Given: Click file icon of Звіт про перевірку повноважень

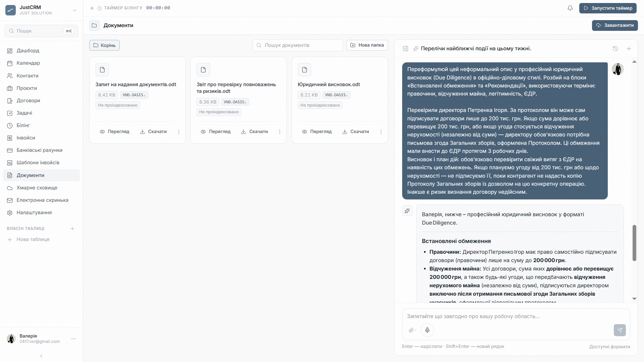Looking at the screenshot, I should (x=203, y=70).
